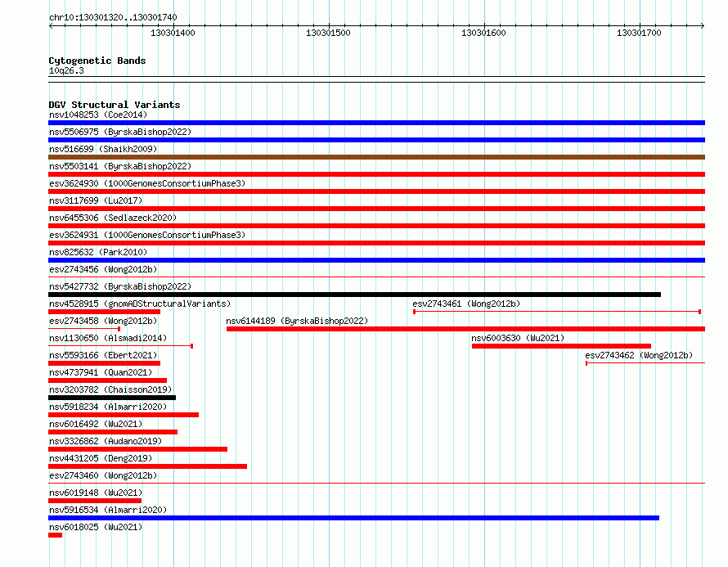Click nsv6144189 (ByrskaBishop2022) label
Screen dimensions: 728x567
(297, 321)
